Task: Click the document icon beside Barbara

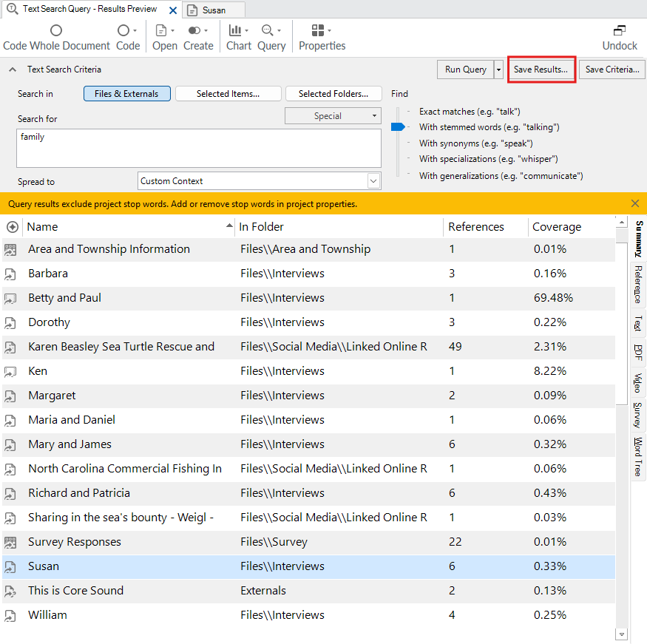Action: [10, 274]
